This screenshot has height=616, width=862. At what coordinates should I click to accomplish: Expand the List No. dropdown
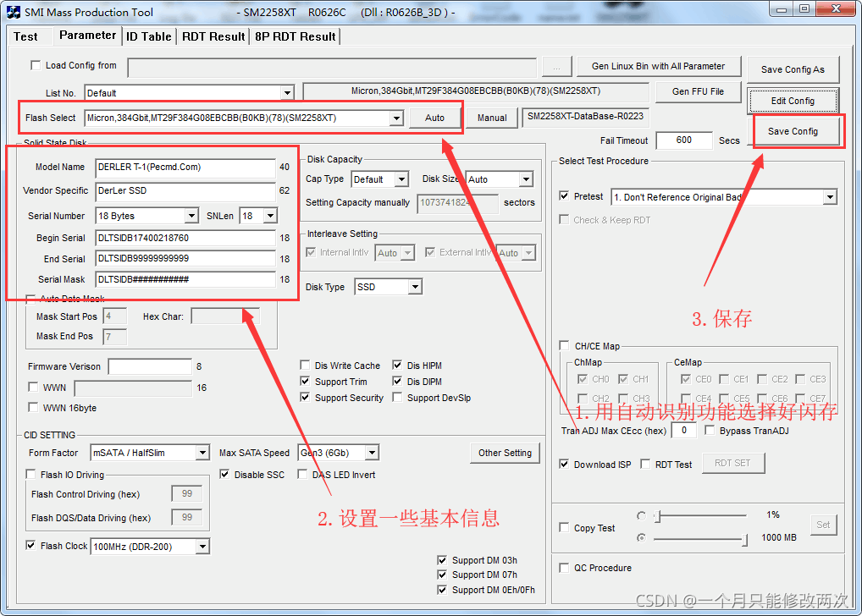[x=287, y=93]
